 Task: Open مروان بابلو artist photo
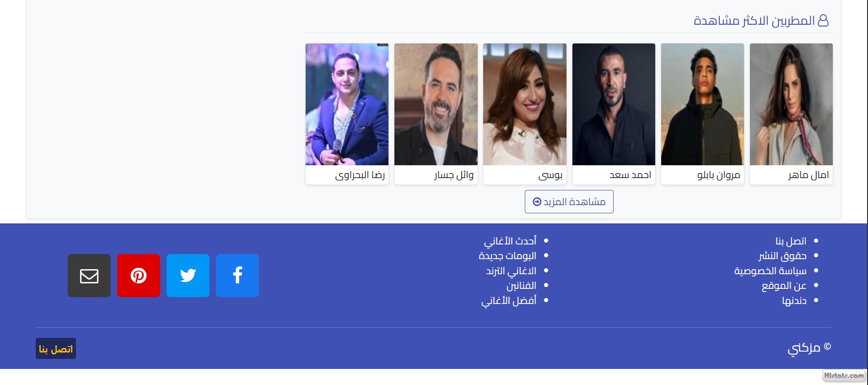coord(702,104)
